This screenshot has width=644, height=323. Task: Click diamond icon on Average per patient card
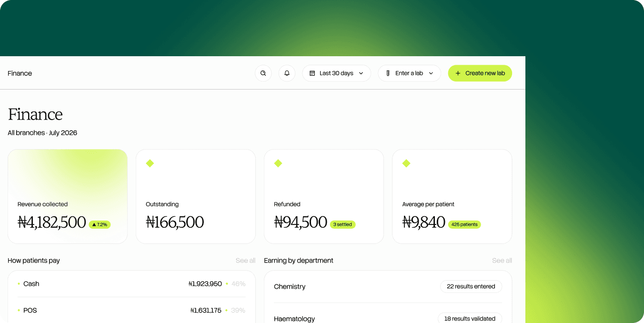[406, 163]
